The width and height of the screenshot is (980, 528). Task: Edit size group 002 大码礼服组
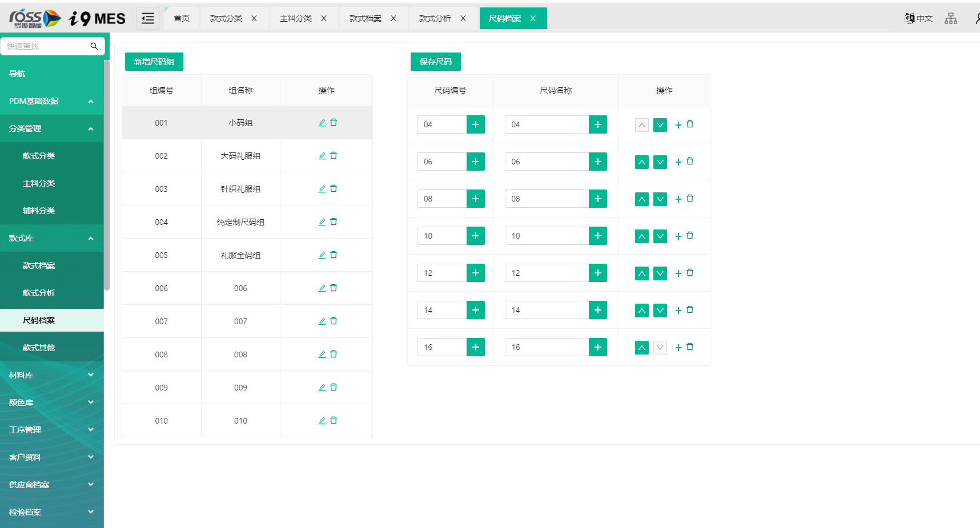tap(322, 156)
